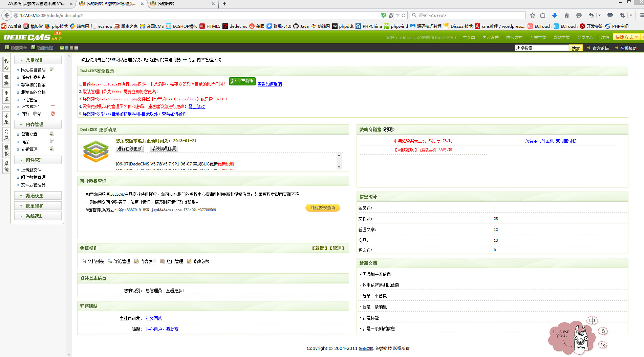Click the 百度 browser search box
The height and width of the screenshot is (357, 644).
pos(468,15)
